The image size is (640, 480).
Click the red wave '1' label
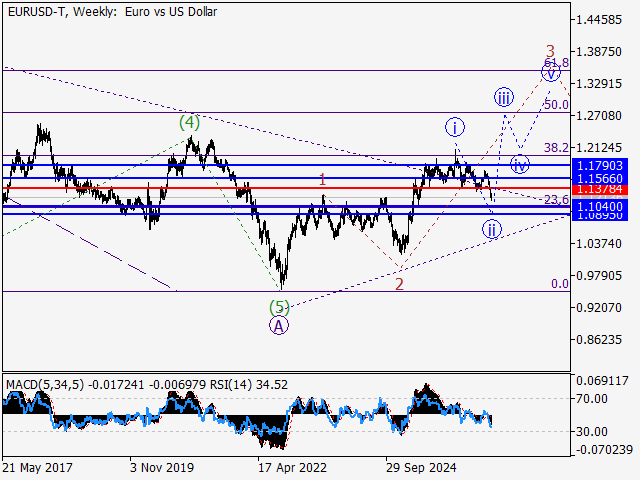coord(322,179)
